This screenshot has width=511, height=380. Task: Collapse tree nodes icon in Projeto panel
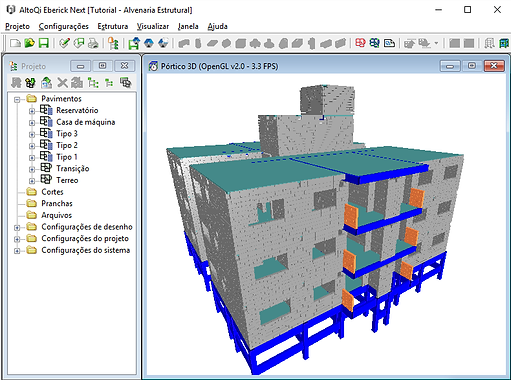(x=109, y=82)
